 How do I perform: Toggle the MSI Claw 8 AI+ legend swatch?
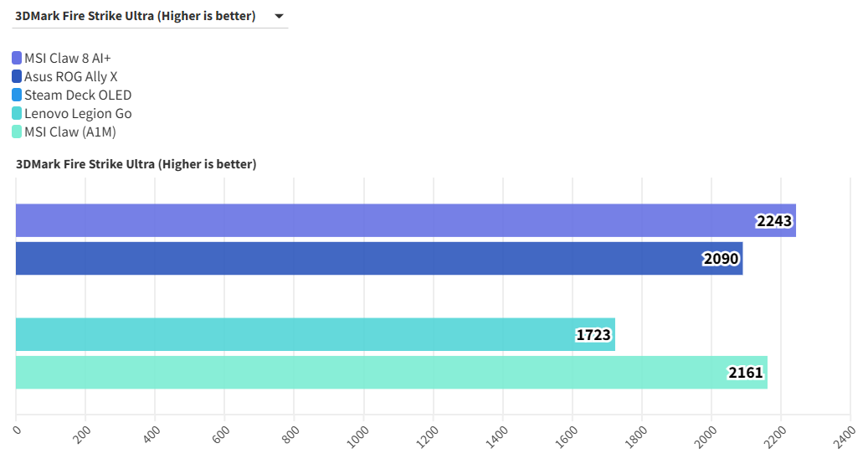pyautogui.click(x=17, y=58)
